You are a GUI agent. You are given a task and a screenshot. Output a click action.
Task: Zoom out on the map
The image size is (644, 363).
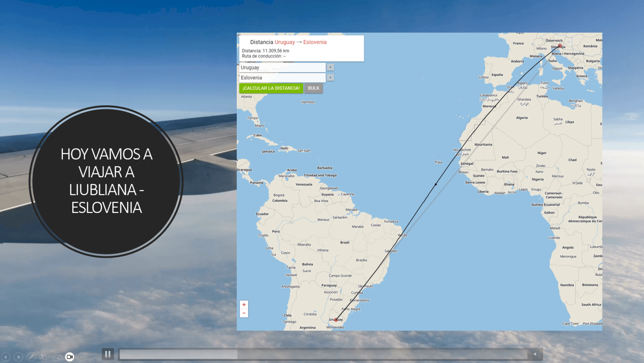point(244,313)
